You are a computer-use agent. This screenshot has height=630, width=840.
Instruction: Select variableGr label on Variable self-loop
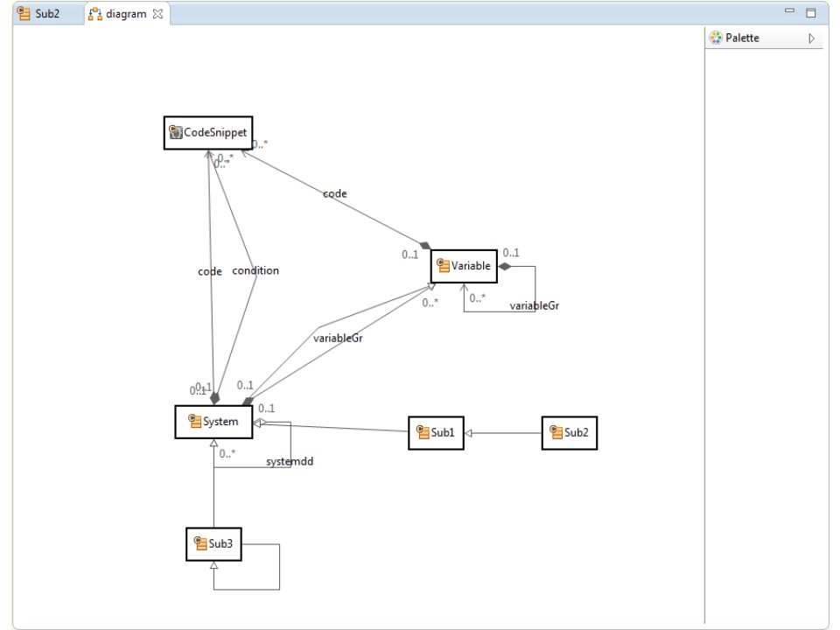pyautogui.click(x=534, y=305)
